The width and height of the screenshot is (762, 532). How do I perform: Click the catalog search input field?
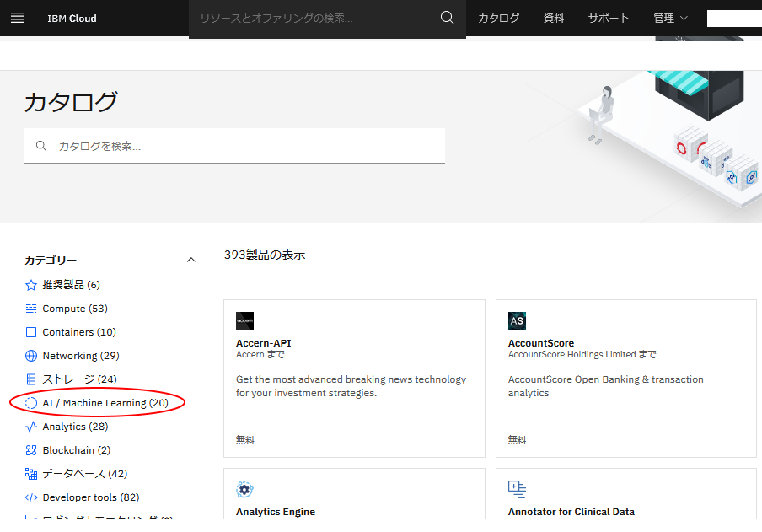(x=234, y=146)
